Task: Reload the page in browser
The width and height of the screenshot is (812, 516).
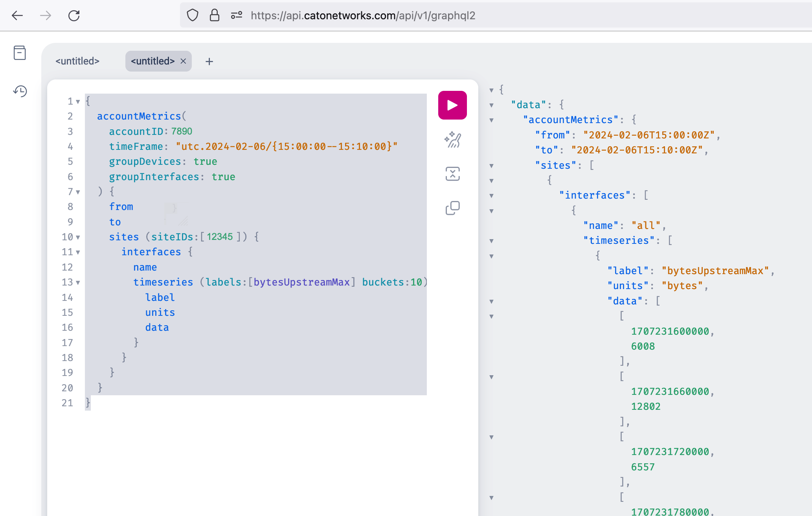Action: [74, 16]
